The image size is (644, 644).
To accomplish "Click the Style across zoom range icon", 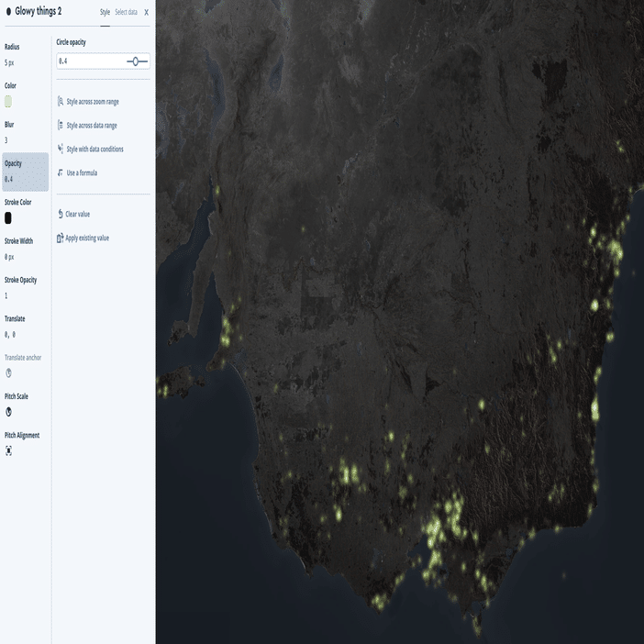I will (x=61, y=101).
